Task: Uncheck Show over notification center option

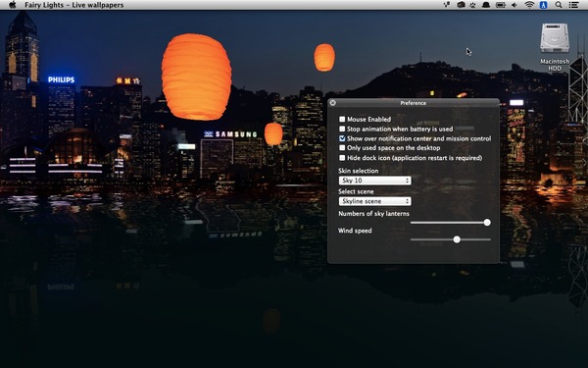Action: click(x=342, y=138)
